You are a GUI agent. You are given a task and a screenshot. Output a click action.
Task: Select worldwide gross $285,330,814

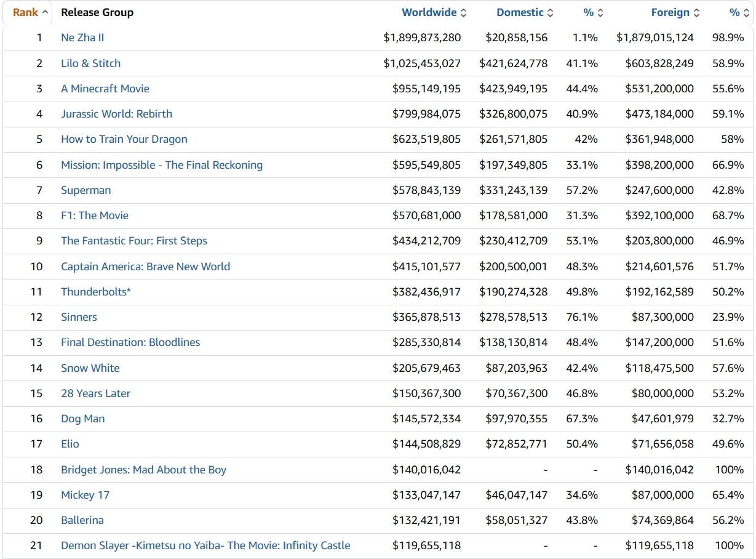[426, 342]
